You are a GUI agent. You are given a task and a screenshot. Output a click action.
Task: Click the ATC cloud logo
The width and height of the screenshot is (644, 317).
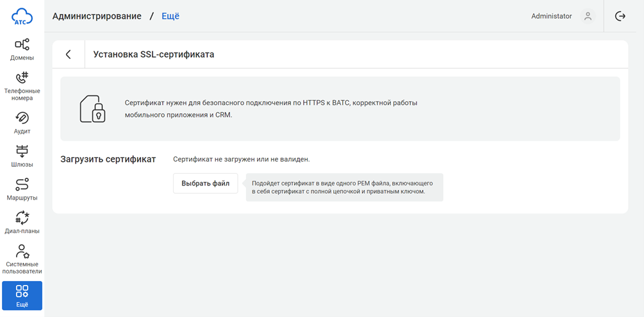click(x=22, y=17)
